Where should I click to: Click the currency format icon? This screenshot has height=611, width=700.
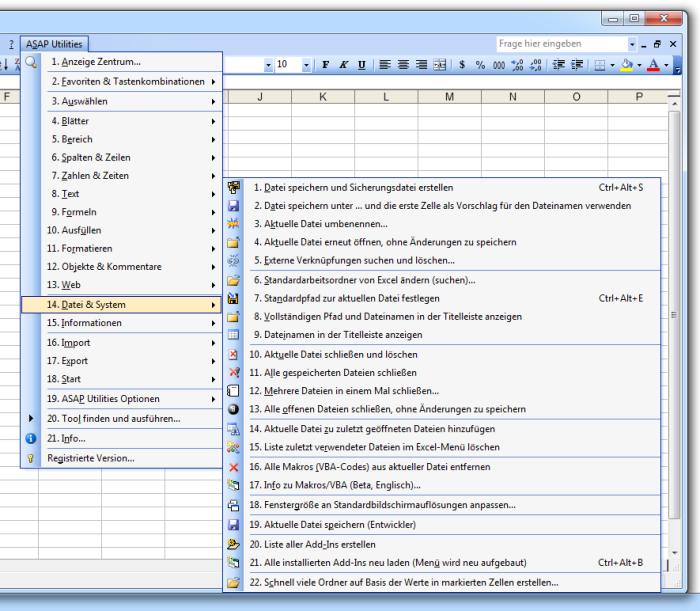(x=462, y=65)
